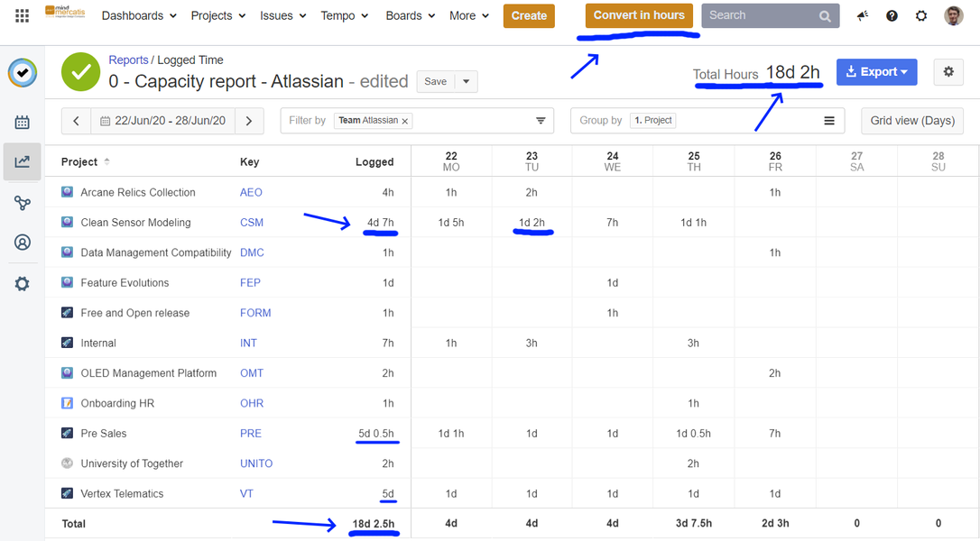Screen dimensions: 980x541
Task: Open report settings gear beside Export
Action: point(948,72)
